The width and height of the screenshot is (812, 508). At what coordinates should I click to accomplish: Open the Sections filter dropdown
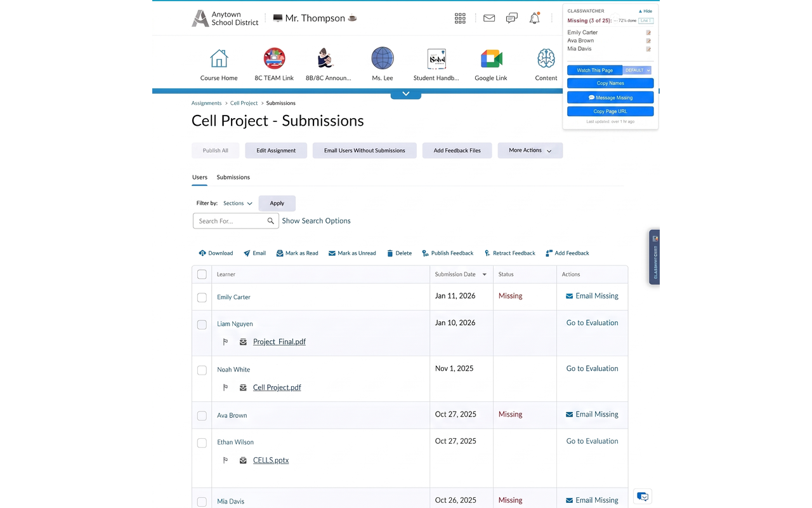[x=237, y=203]
